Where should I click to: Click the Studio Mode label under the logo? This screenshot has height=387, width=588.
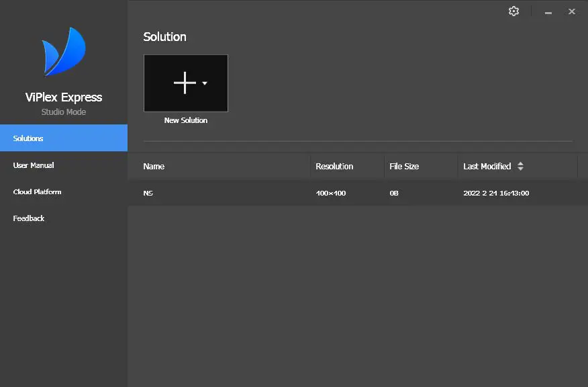click(64, 112)
